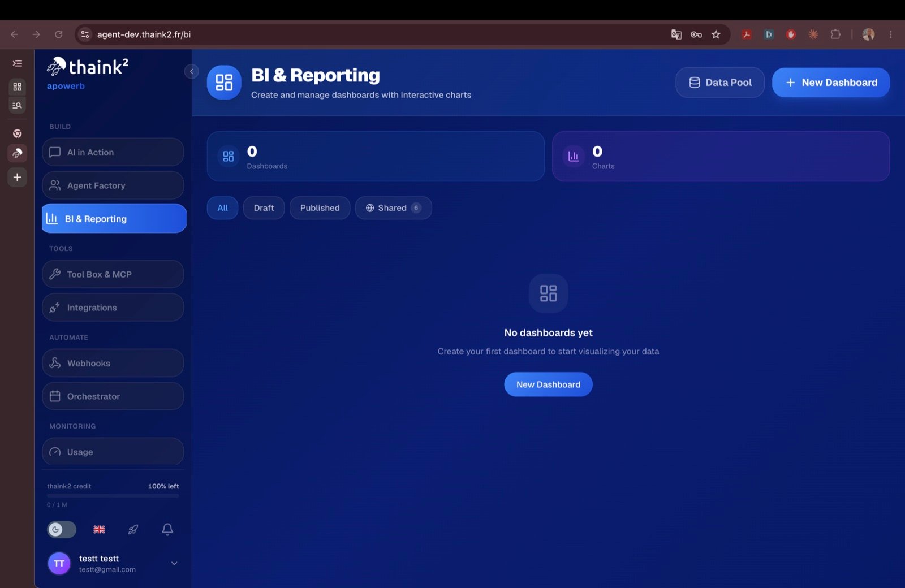Click the Shared count badge 6
This screenshot has width=905, height=588.
click(x=416, y=208)
